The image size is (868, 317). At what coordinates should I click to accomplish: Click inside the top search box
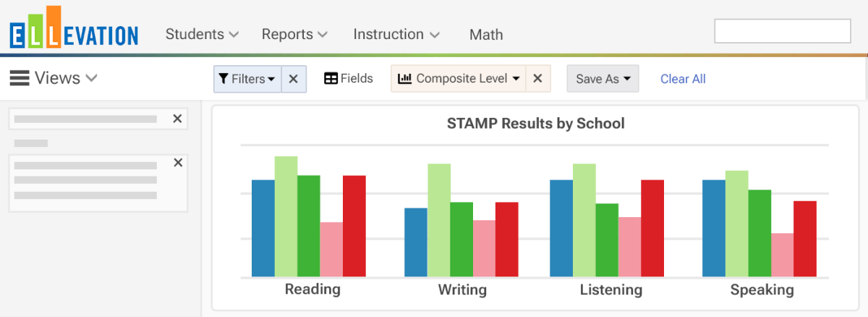click(783, 31)
